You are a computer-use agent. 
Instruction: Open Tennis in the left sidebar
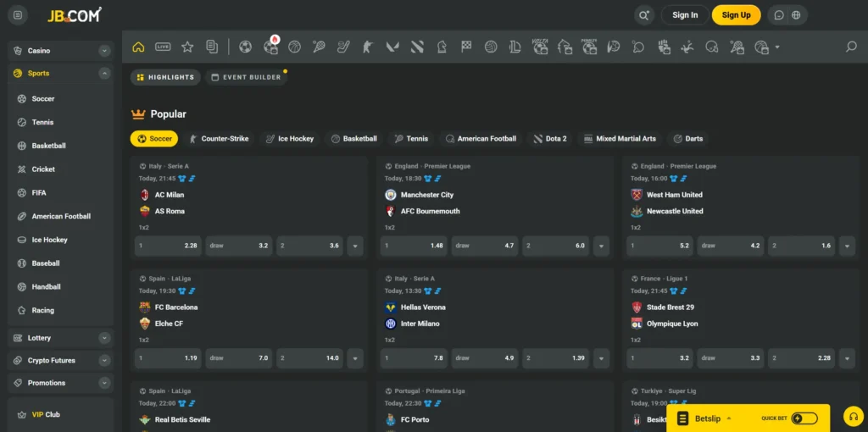[x=43, y=122]
